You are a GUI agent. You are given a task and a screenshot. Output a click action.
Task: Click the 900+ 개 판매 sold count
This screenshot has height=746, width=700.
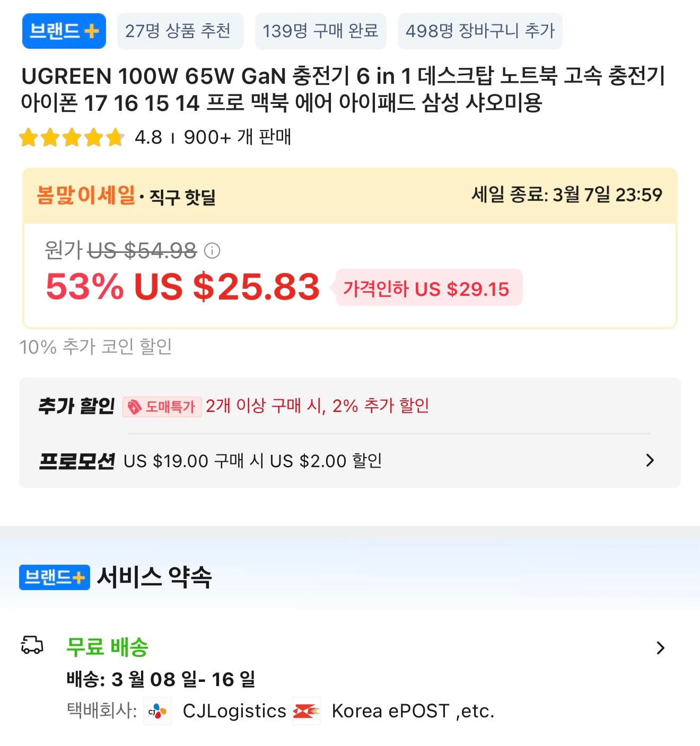coord(237,137)
